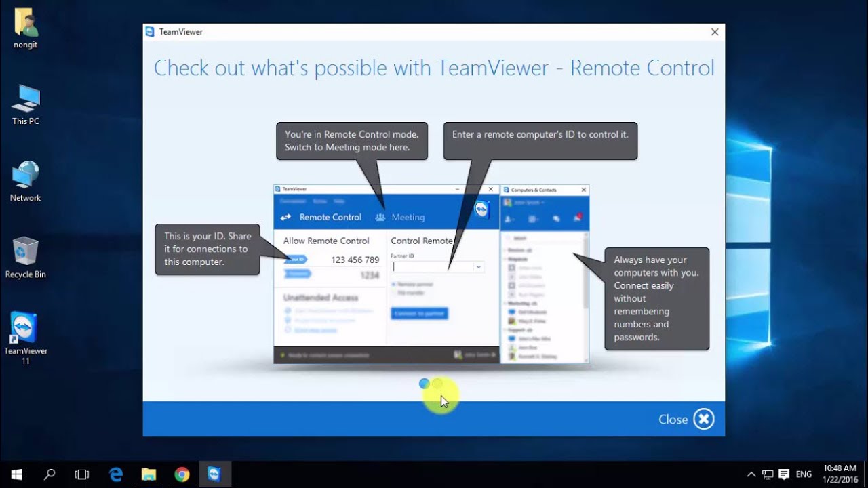Open the clock and date flyout

(x=840, y=474)
